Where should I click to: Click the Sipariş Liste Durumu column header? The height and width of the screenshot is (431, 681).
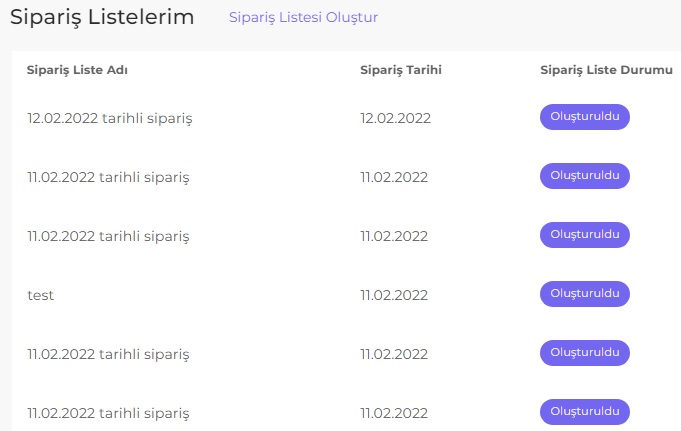(x=606, y=70)
